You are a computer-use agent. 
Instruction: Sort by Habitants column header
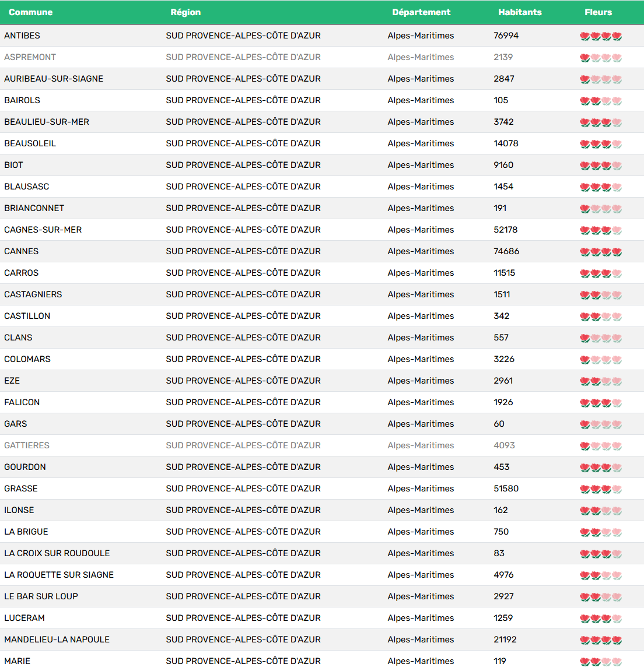coord(520,12)
